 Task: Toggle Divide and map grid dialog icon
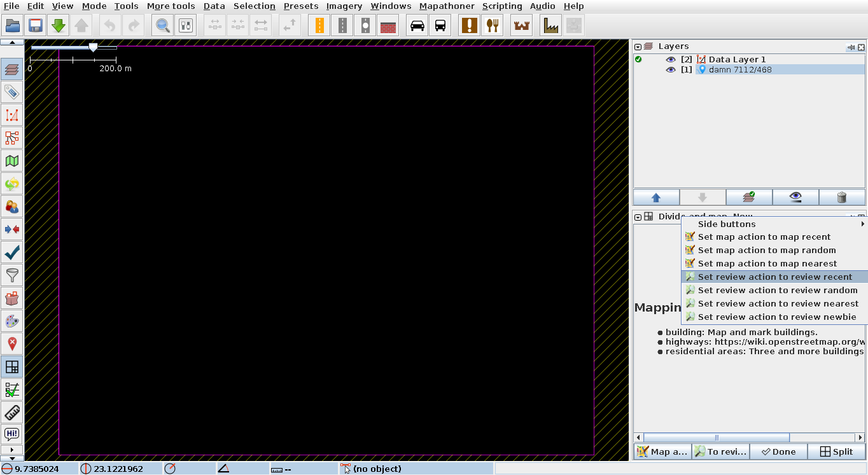tap(11, 367)
